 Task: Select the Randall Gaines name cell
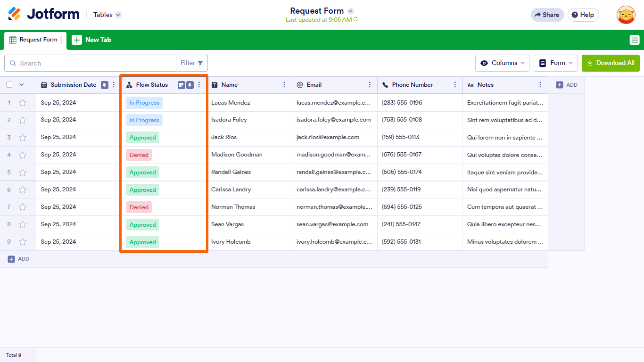(x=249, y=173)
